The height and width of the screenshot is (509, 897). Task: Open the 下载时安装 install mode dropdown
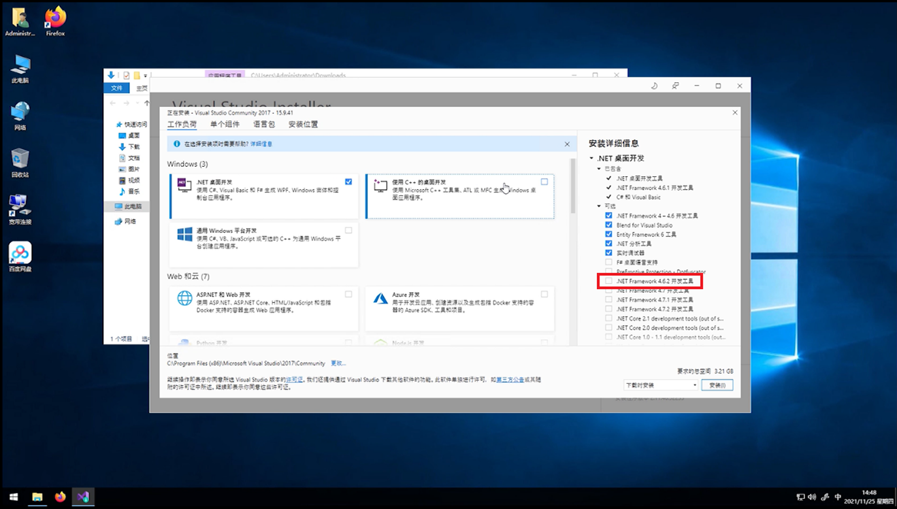pos(661,385)
